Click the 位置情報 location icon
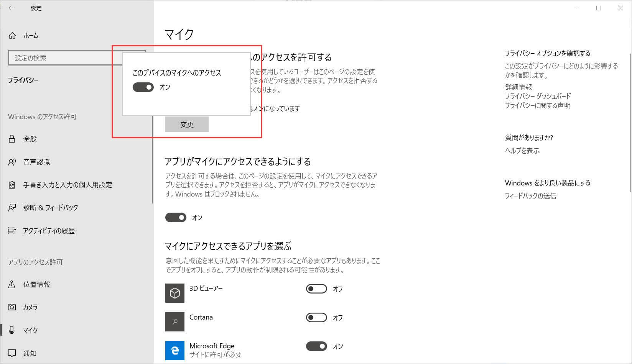 click(12, 284)
